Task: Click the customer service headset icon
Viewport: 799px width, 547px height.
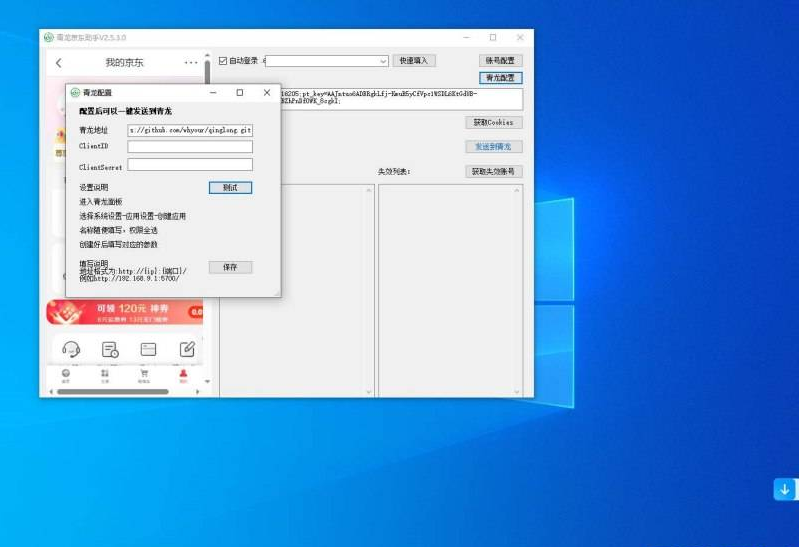Action: [x=71, y=349]
